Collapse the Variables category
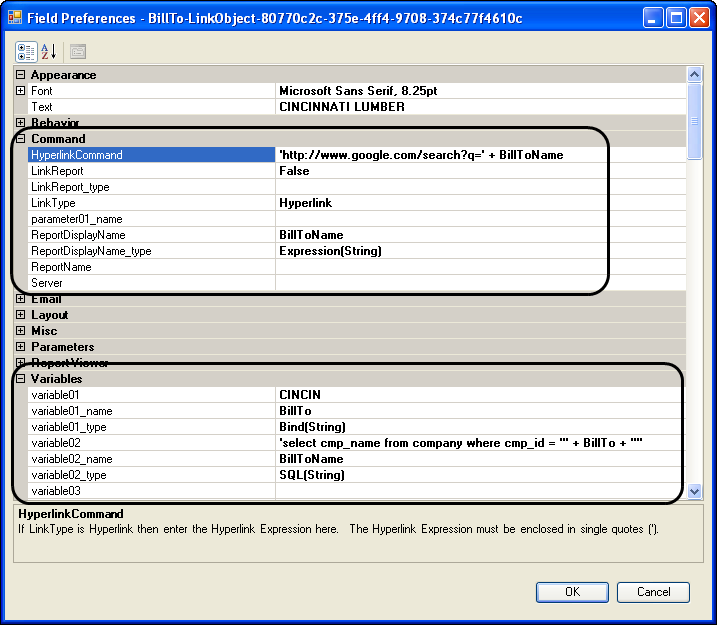Image resolution: width=717 pixels, height=625 pixels. point(21,379)
